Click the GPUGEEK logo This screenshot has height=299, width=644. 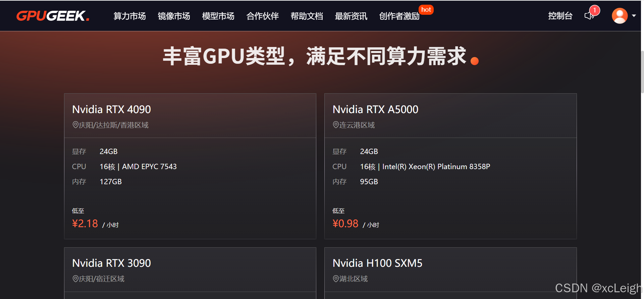pos(53,16)
